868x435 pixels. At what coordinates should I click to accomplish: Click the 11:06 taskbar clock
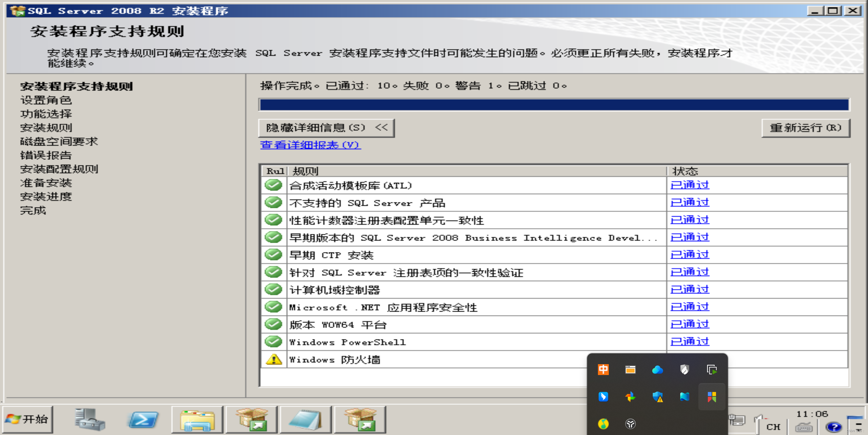pyautogui.click(x=812, y=414)
